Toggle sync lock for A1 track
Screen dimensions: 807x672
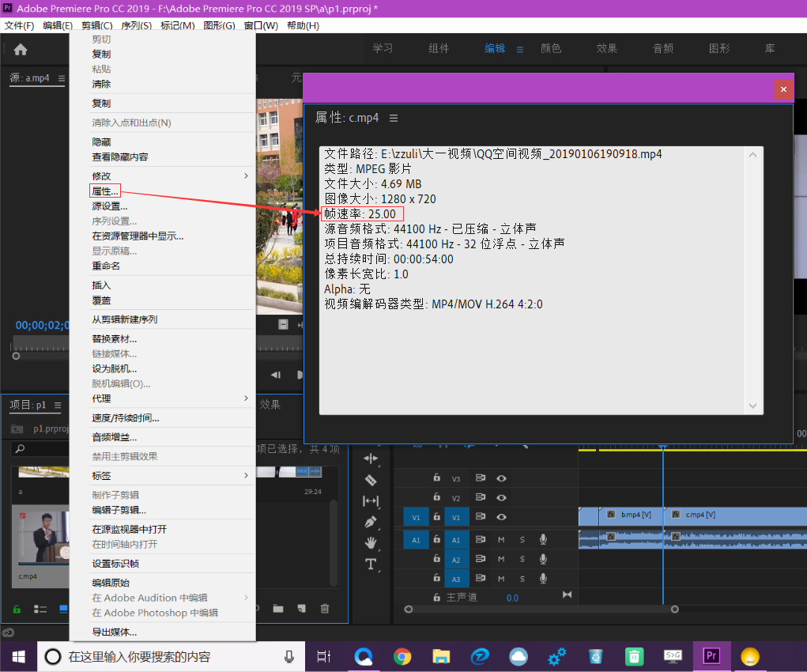point(481,539)
